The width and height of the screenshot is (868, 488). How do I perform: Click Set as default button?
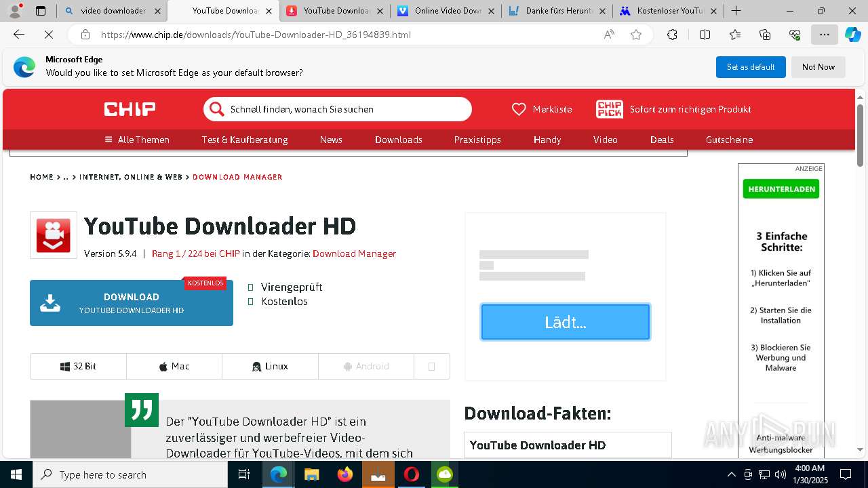point(751,67)
